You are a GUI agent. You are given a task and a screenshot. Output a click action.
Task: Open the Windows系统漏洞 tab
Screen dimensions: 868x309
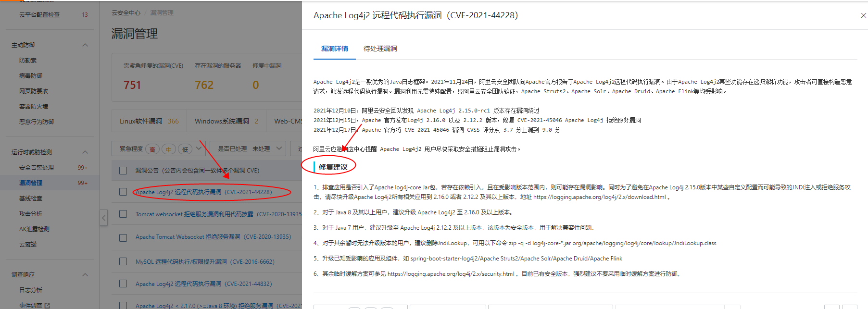226,121
